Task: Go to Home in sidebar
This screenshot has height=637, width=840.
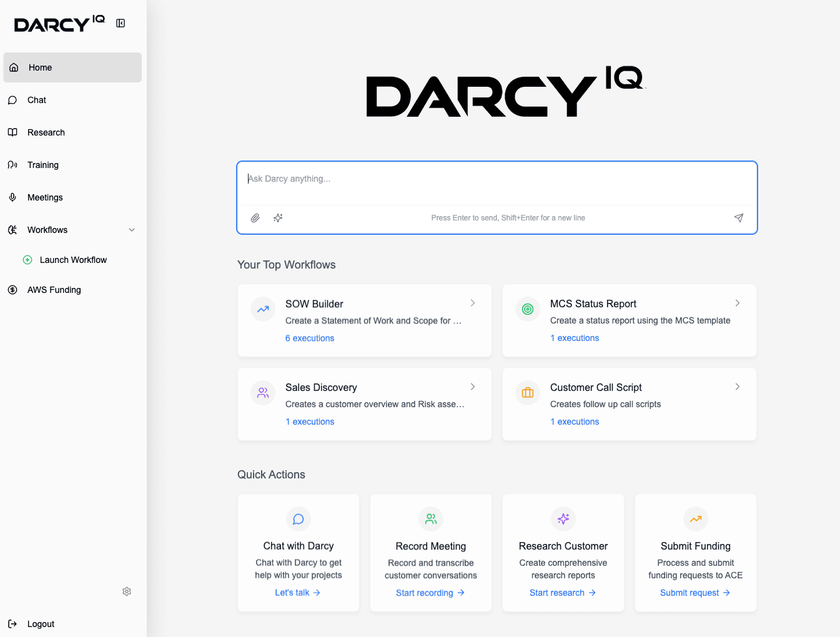Action: (x=72, y=67)
